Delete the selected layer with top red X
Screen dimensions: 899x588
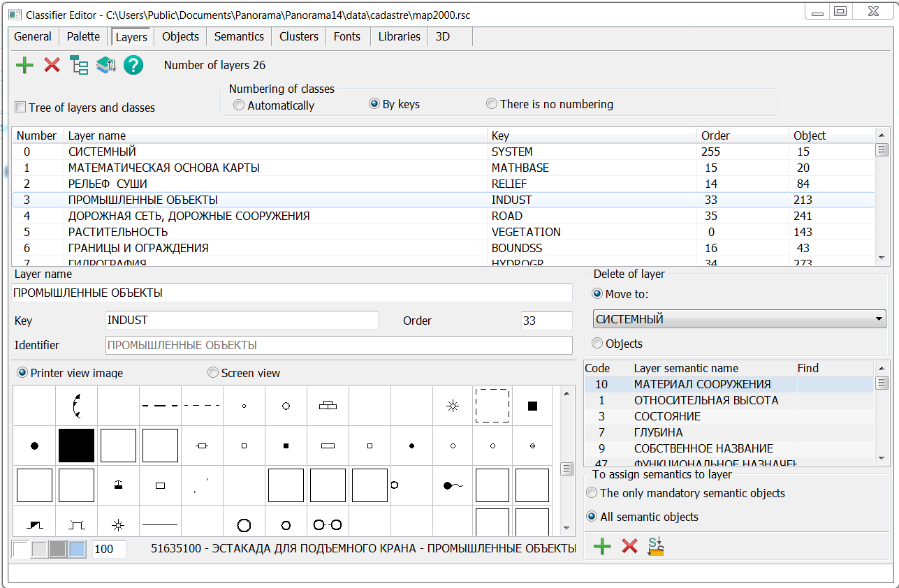tap(52, 66)
